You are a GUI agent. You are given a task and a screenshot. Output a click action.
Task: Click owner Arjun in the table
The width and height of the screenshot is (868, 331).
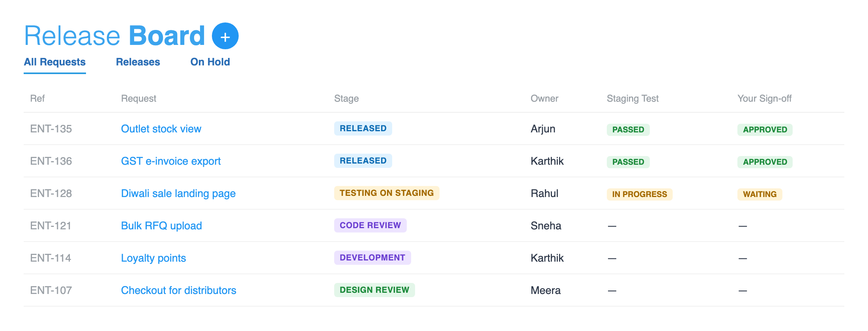543,129
